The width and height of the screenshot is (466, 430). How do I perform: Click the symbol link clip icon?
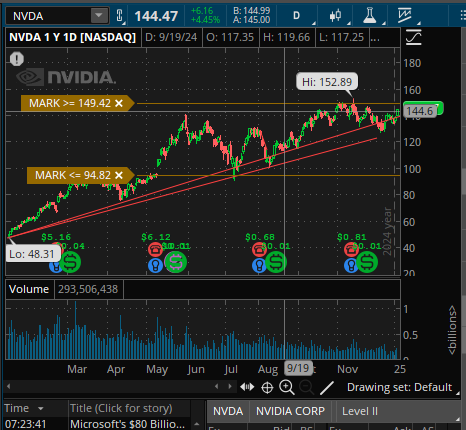[120, 16]
